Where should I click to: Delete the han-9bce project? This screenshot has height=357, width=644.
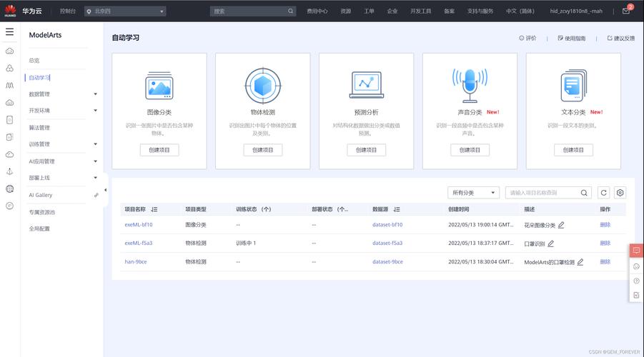[605, 262]
